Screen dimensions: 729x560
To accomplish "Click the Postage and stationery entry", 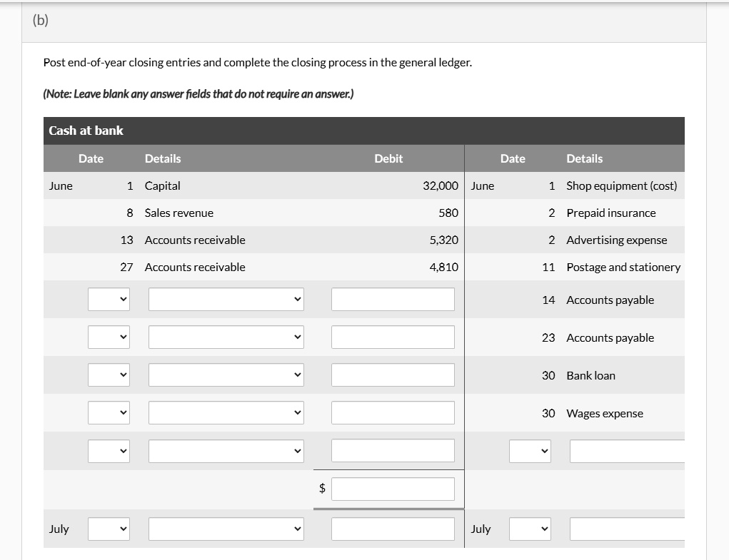I will click(623, 267).
